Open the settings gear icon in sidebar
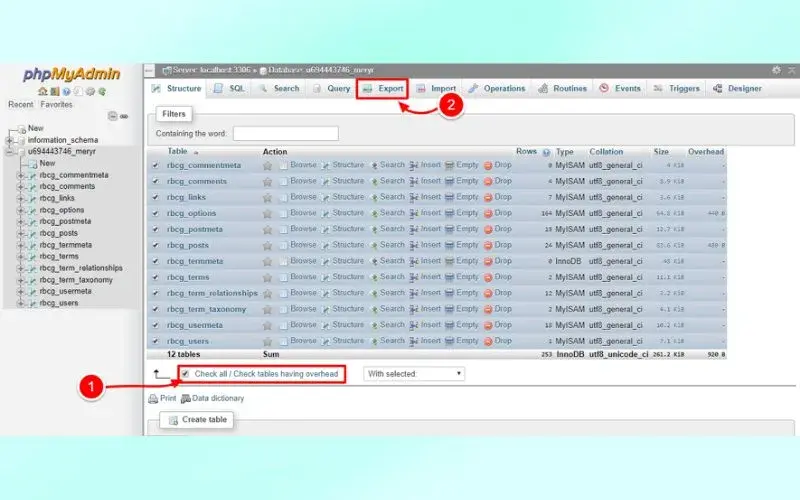Screen dimensions: 800x500 click(x=90, y=91)
